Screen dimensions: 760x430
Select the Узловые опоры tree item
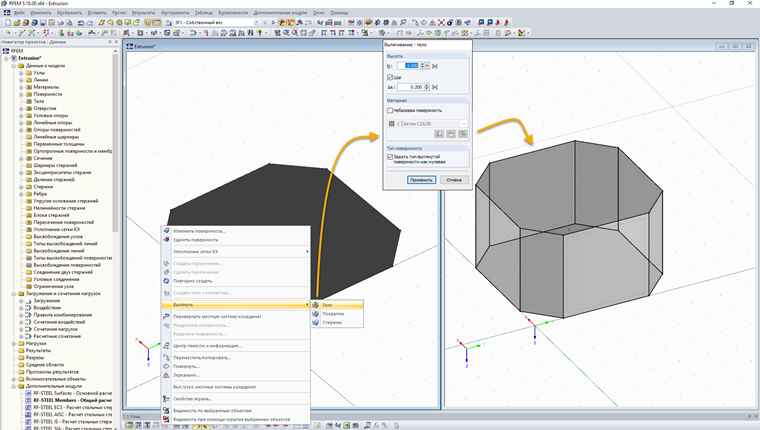point(50,115)
